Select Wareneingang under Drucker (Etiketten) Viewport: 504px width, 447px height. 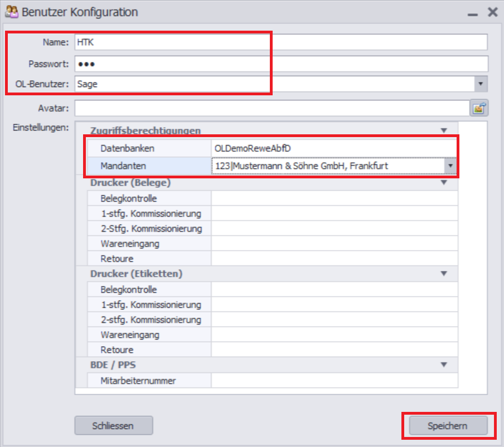tap(273, 335)
